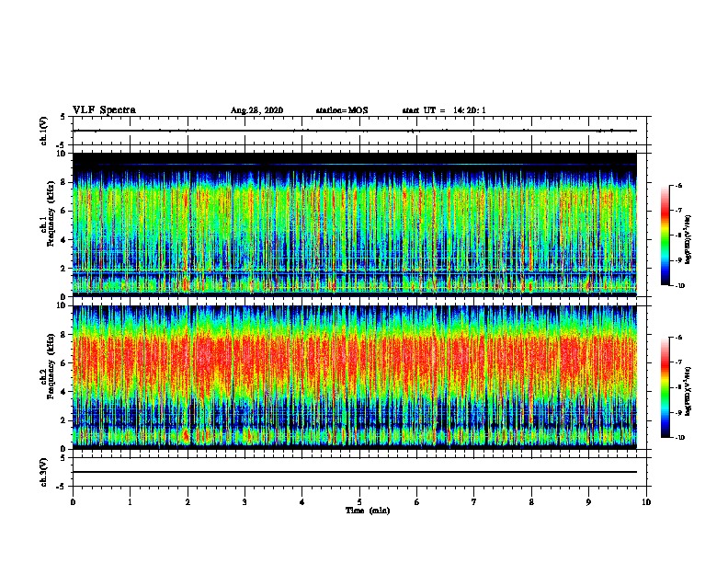This screenshot has width=728, height=563.
Task: Click the "-10" value on ch.2 colorbar
Action: pyautogui.click(x=679, y=438)
